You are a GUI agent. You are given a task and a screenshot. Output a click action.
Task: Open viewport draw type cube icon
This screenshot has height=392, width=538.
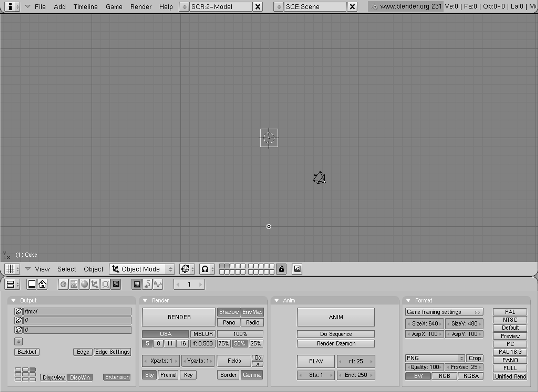(187, 269)
